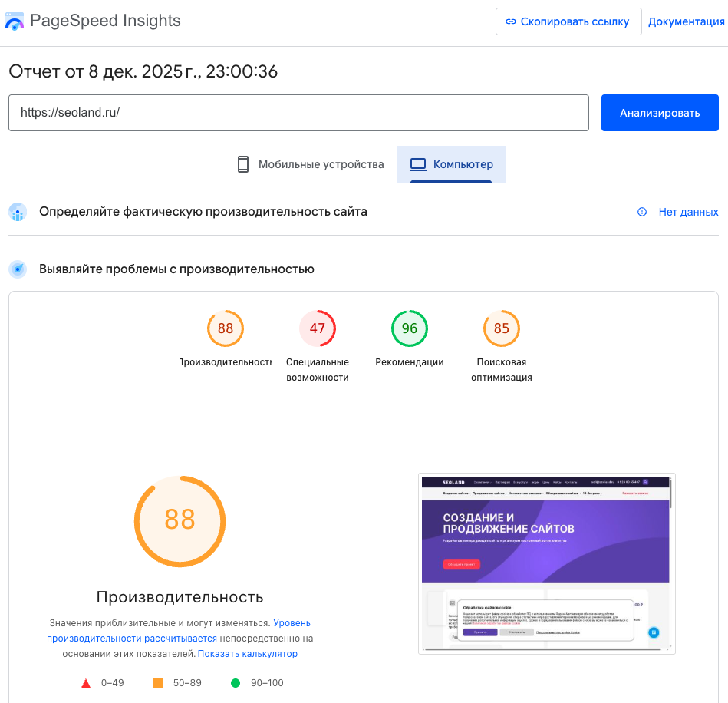Image resolution: width=728 pixels, height=703 pixels.
Task: Select the Компьютер tab
Action: tap(451, 163)
